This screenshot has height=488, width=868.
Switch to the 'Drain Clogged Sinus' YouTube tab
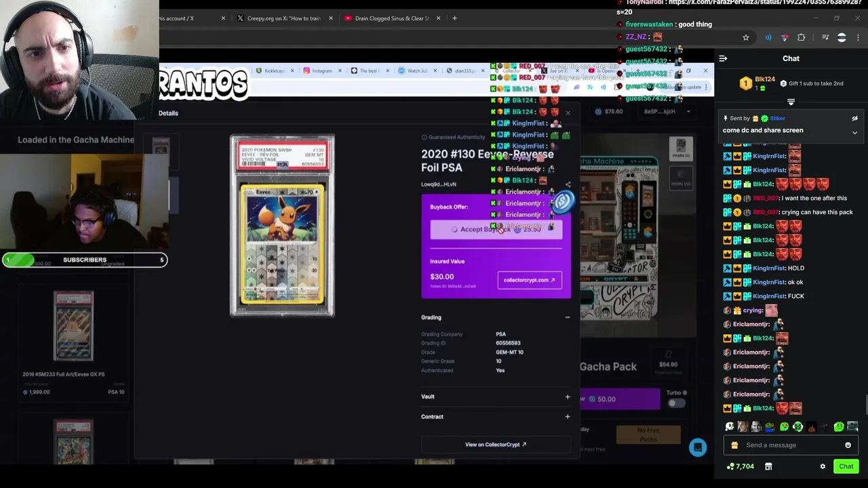[392, 18]
